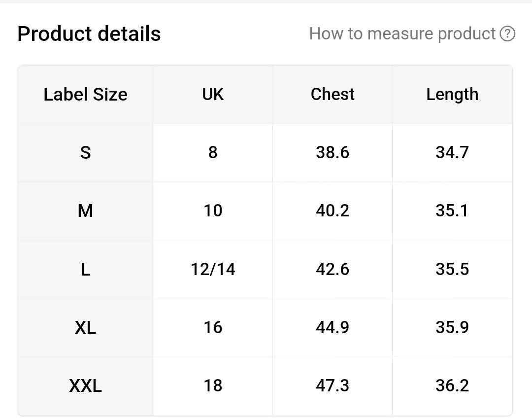
Task: Select the Length column header
Action: [x=452, y=94]
